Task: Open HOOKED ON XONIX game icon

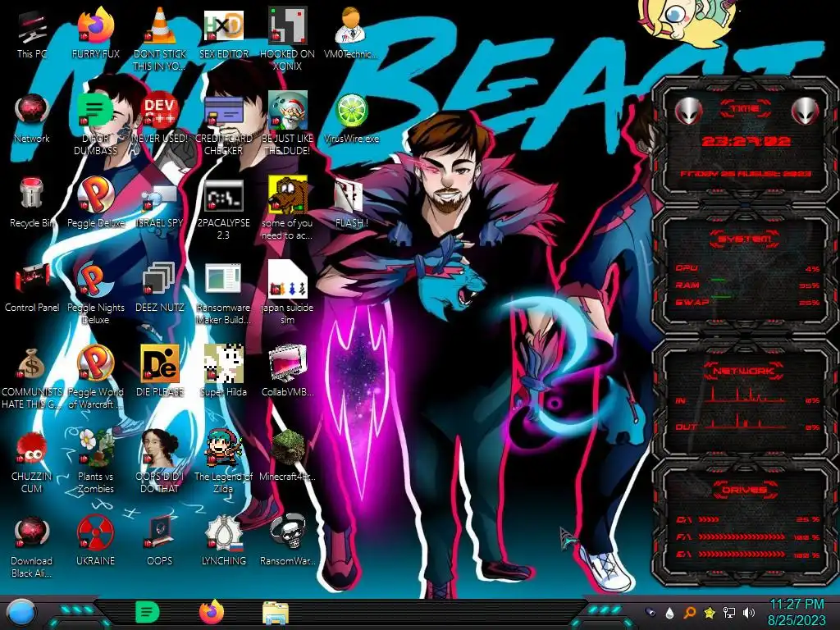Action: 287,25
